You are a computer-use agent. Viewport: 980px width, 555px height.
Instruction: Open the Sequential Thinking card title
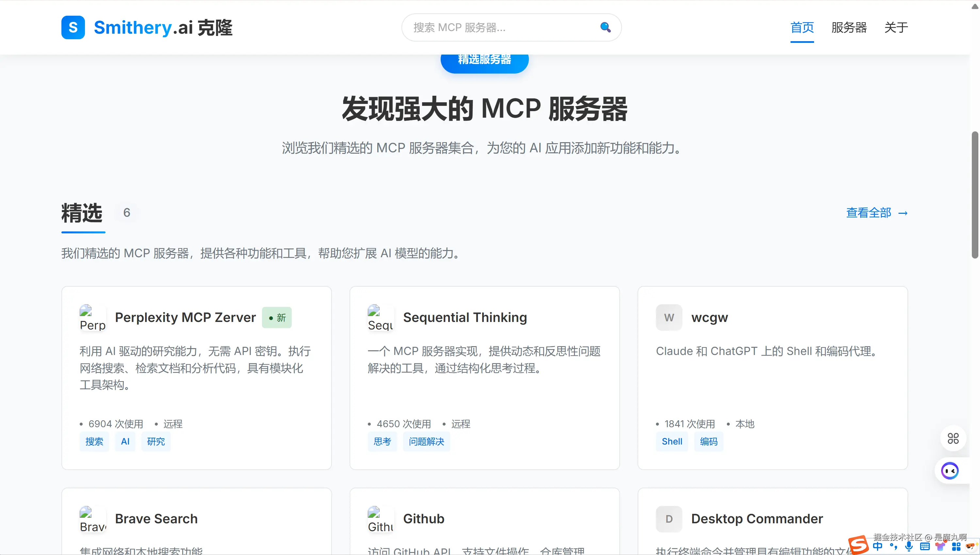pyautogui.click(x=465, y=317)
